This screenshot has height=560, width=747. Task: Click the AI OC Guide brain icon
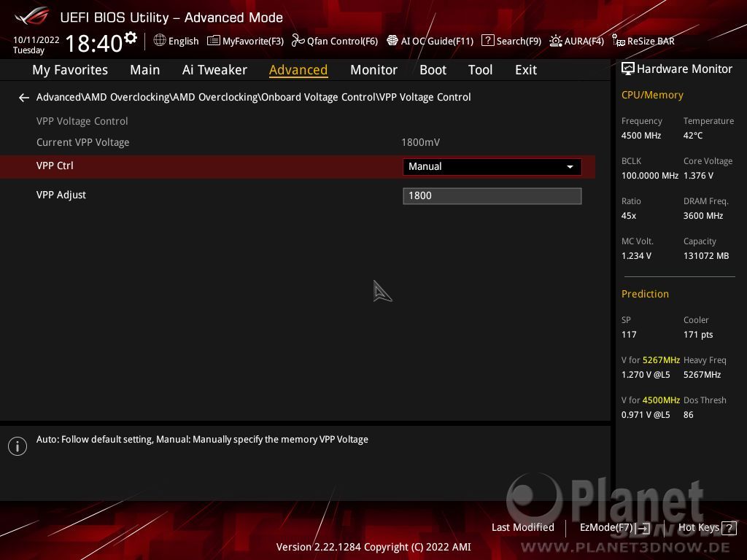392,41
